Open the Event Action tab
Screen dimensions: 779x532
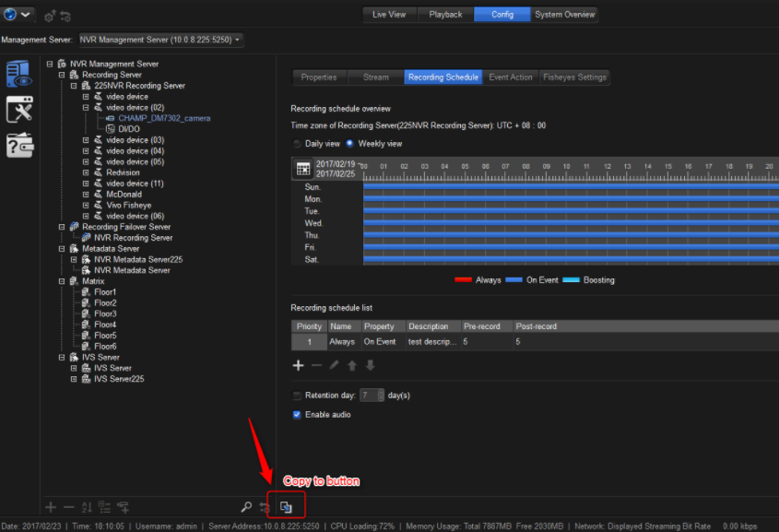[x=510, y=77]
